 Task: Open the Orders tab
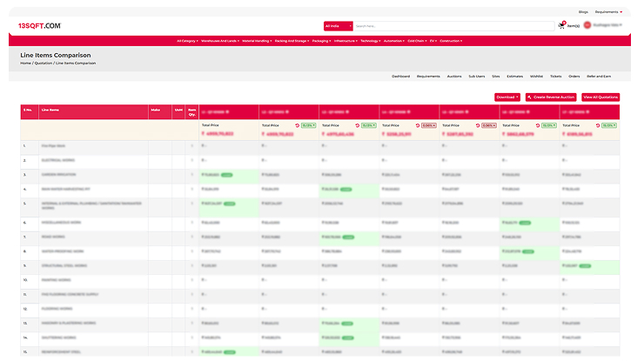(x=574, y=77)
